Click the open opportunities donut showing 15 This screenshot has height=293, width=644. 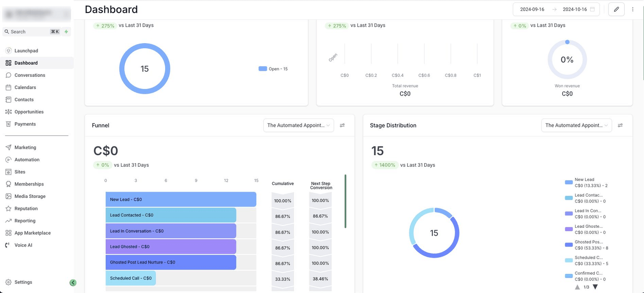(145, 69)
